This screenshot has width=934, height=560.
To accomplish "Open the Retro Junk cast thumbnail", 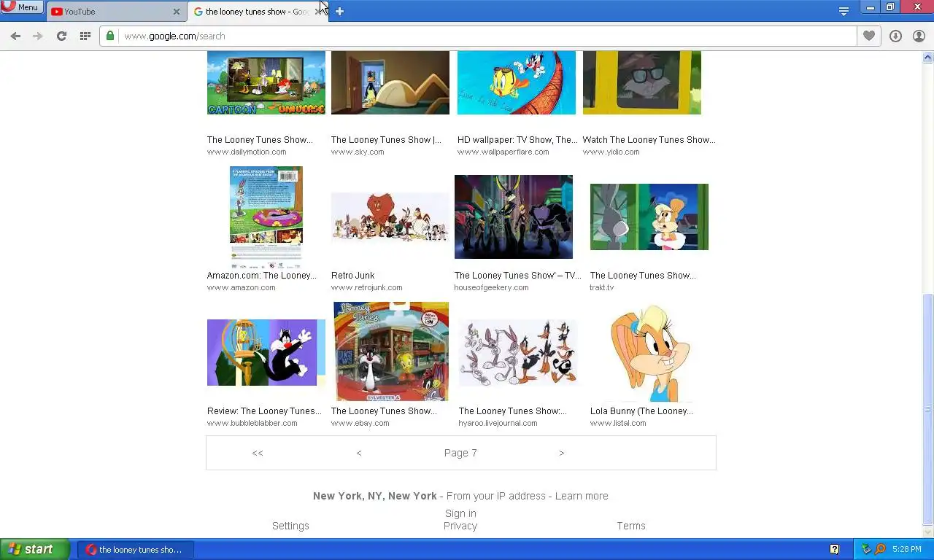I will pos(390,217).
